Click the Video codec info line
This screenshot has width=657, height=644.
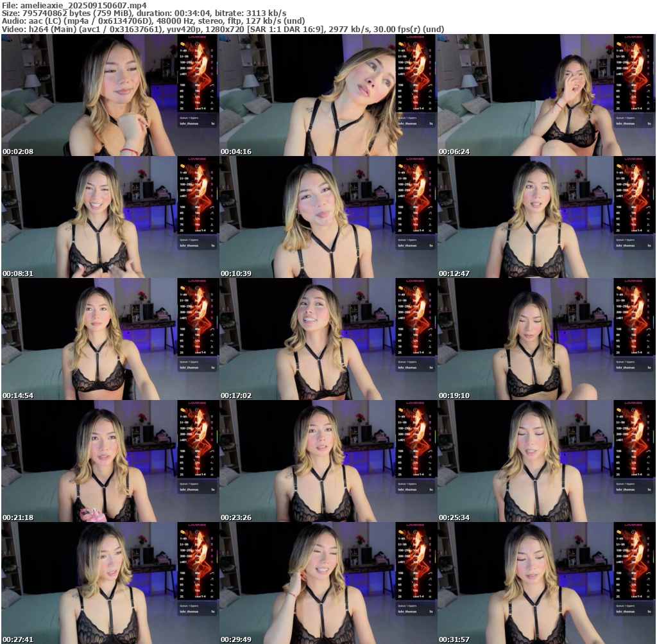pyautogui.click(x=223, y=29)
